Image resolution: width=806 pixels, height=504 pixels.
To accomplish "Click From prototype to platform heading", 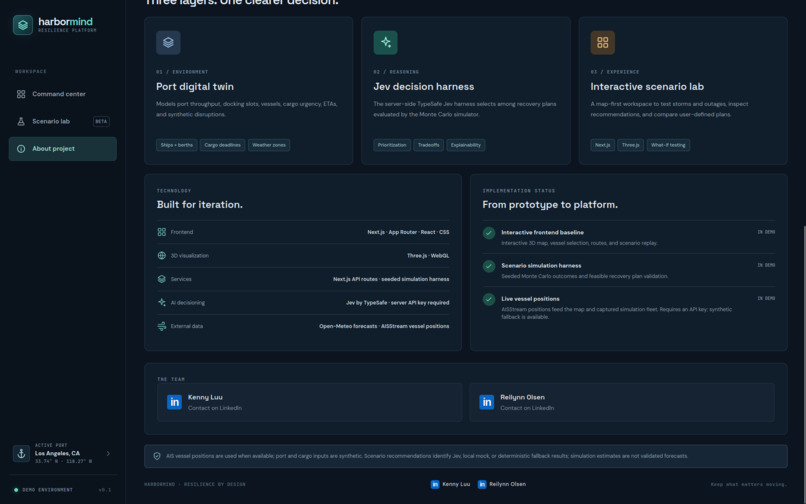I will pos(550,205).
